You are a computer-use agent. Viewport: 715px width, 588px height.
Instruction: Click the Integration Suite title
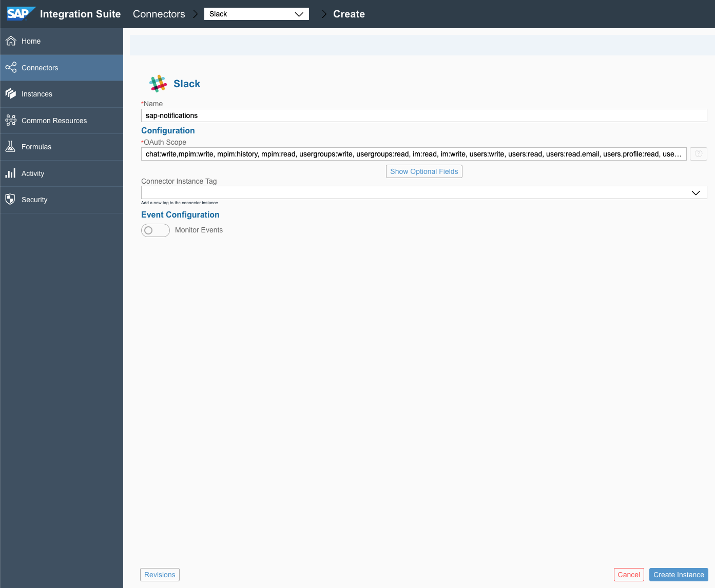[81, 14]
